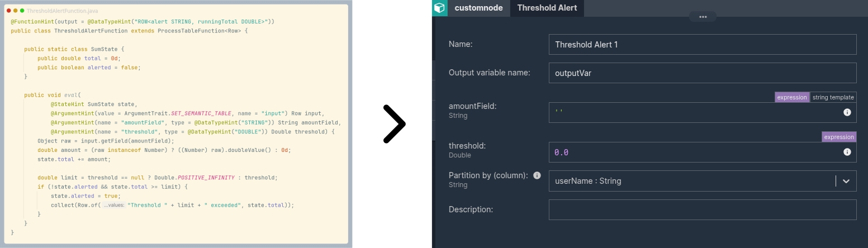This screenshot has height=248, width=868.
Task: Click the amountField: label
Action: [x=473, y=106]
